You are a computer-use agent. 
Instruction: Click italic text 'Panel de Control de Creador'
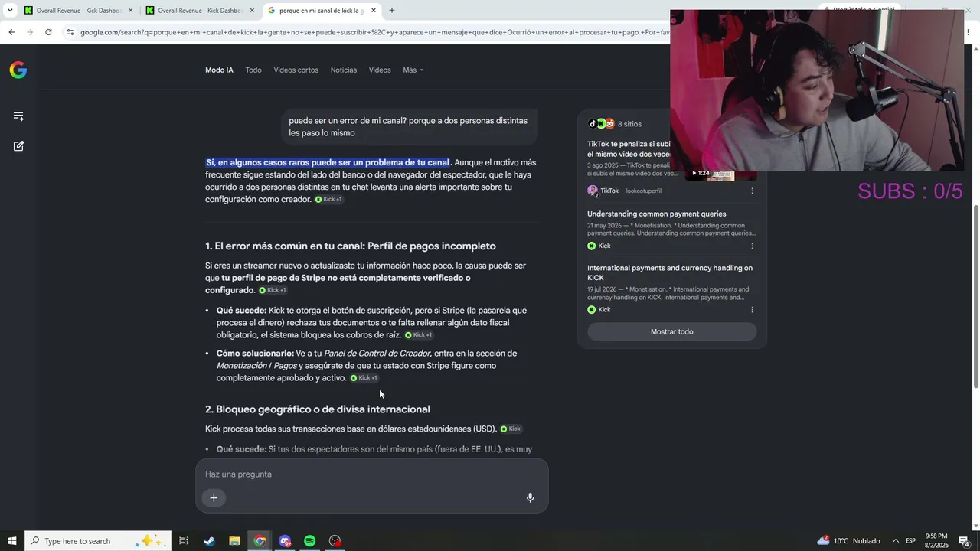[377, 354]
